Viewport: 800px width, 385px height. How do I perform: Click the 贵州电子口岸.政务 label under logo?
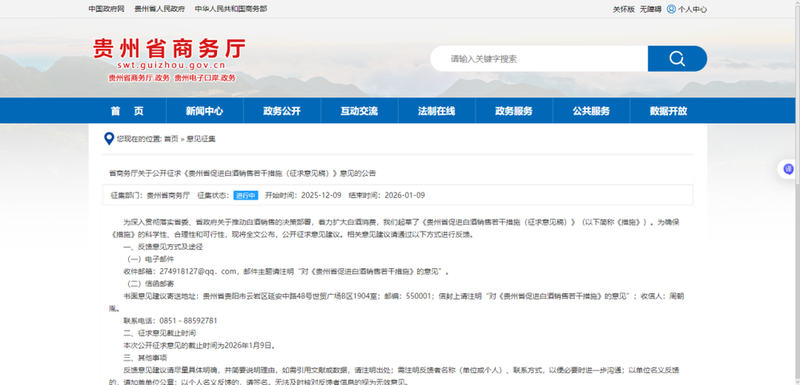click(205, 78)
